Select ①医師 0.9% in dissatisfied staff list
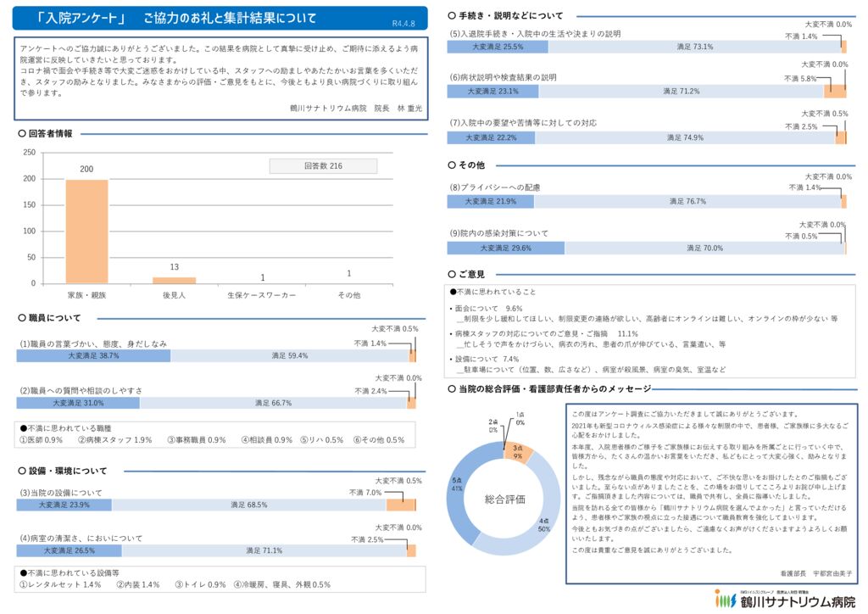The image size is (868, 614). [x=41, y=440]
